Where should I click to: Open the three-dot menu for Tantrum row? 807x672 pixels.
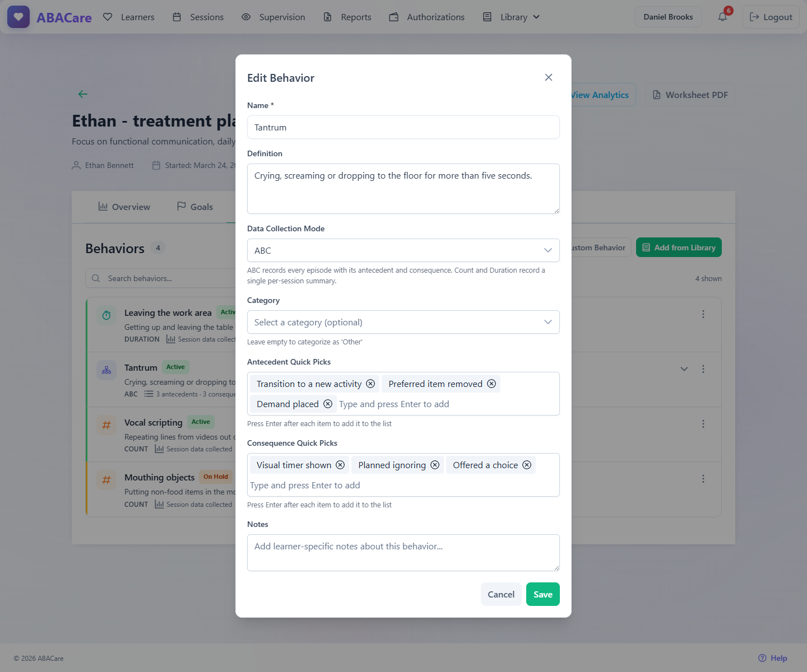click(703, 369)
